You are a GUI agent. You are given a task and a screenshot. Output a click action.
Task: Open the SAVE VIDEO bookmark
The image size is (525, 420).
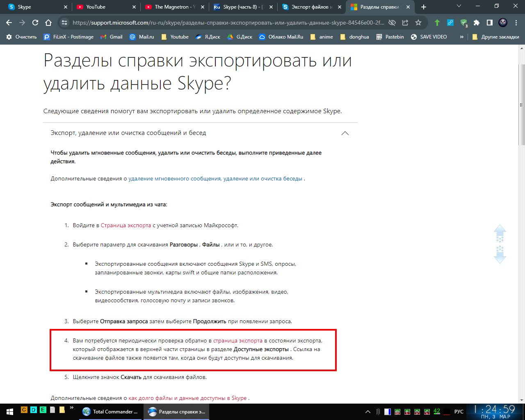(x=429, y=37)
